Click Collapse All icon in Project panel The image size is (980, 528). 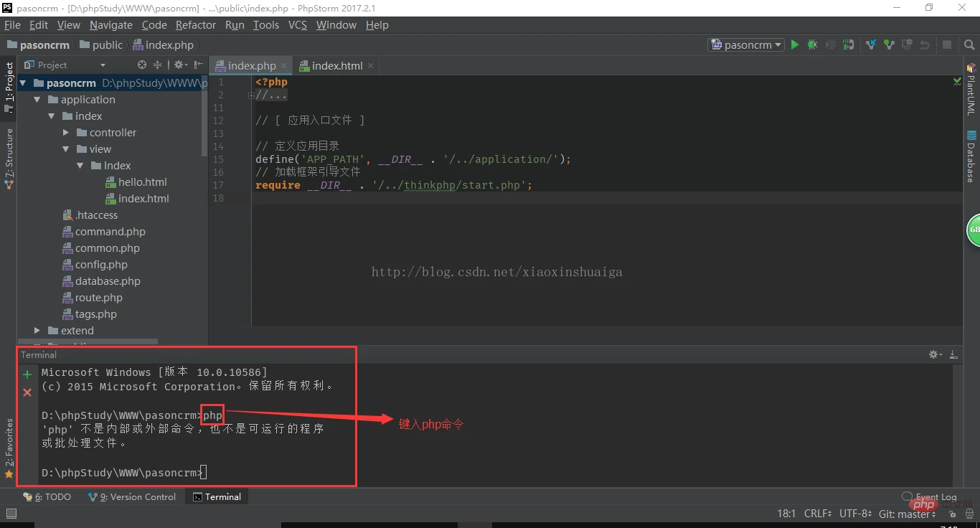point(158,65)
